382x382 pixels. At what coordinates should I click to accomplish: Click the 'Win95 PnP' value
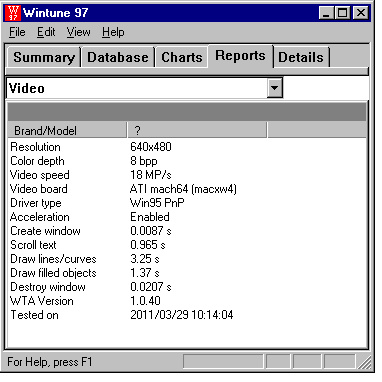[157, 203]
